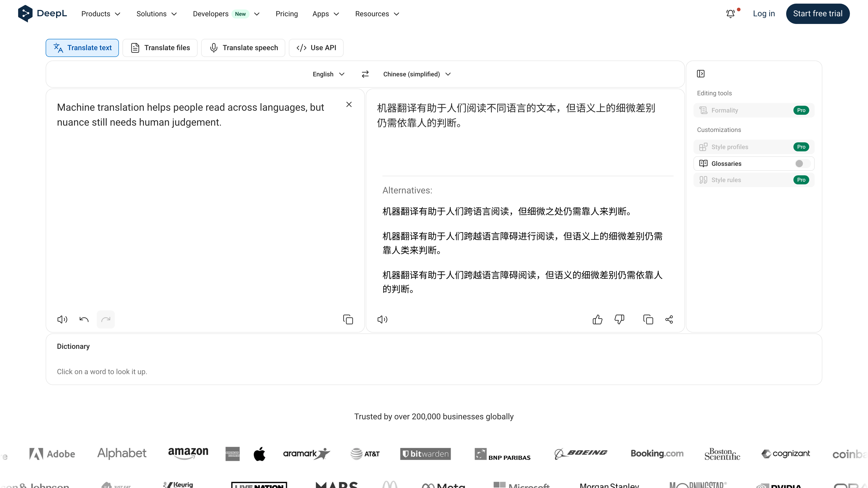
Task: Open the Pricing page
Action: tap(287, 14)
